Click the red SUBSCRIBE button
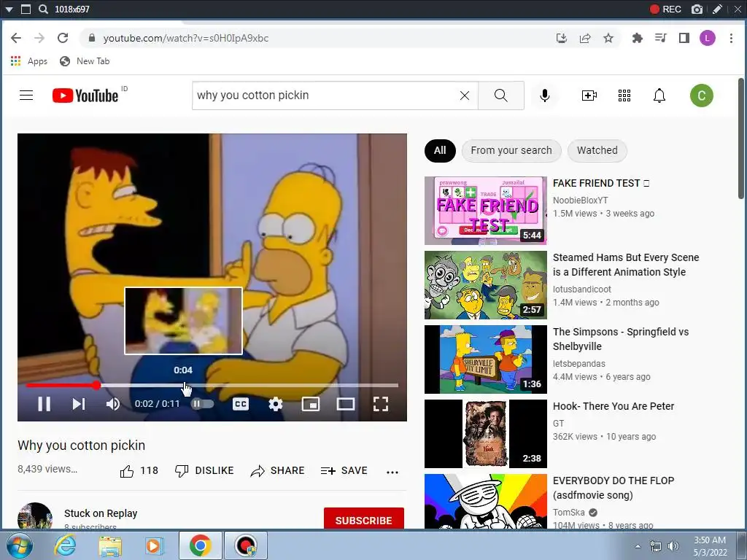This screenshot has height=560, width=747. coord(364,520)
